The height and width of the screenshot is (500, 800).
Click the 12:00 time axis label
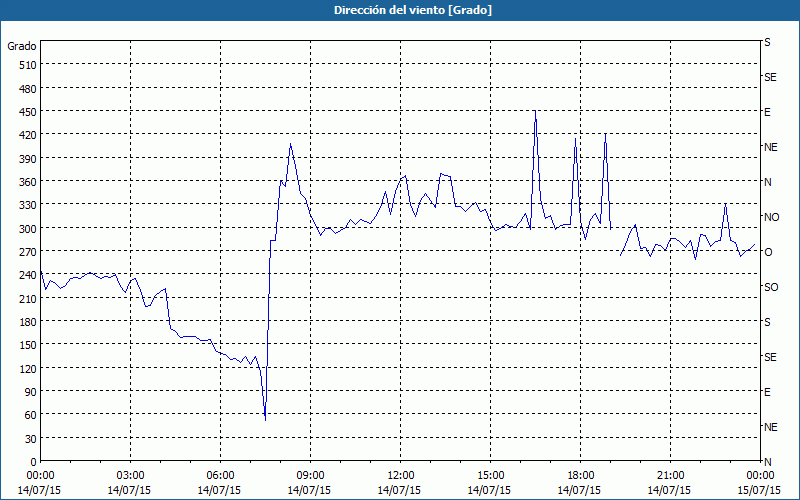coord(401,476)
